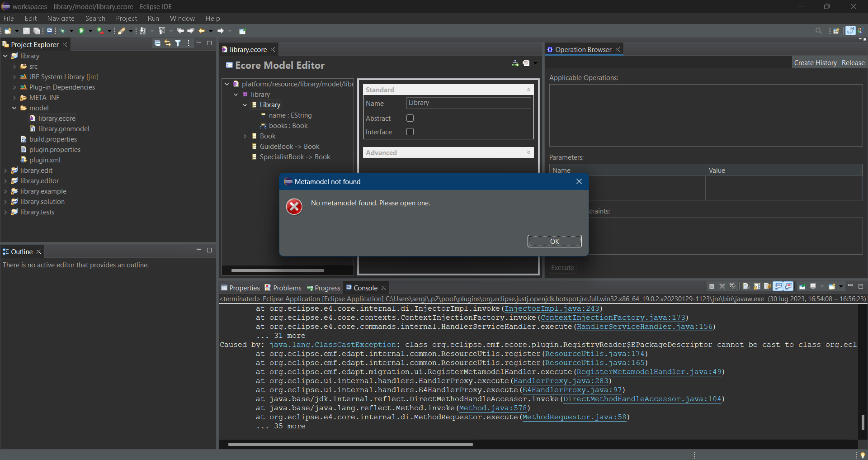
Task: Open the File menu
Action: pyautogui.click(x=9, y=19)
